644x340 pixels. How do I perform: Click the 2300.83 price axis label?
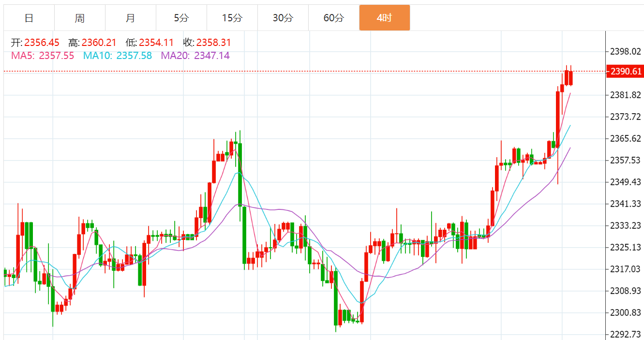pos(626,312)
